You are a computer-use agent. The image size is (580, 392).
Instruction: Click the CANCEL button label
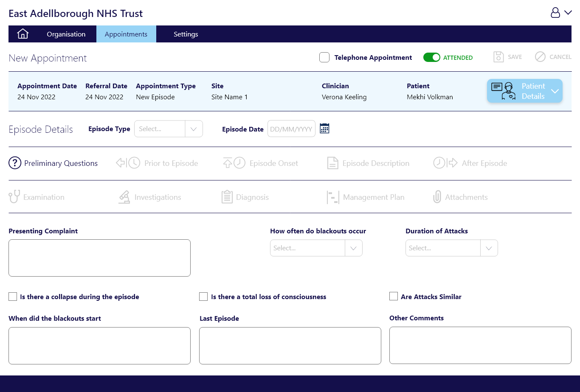click(x=560, y=57)
